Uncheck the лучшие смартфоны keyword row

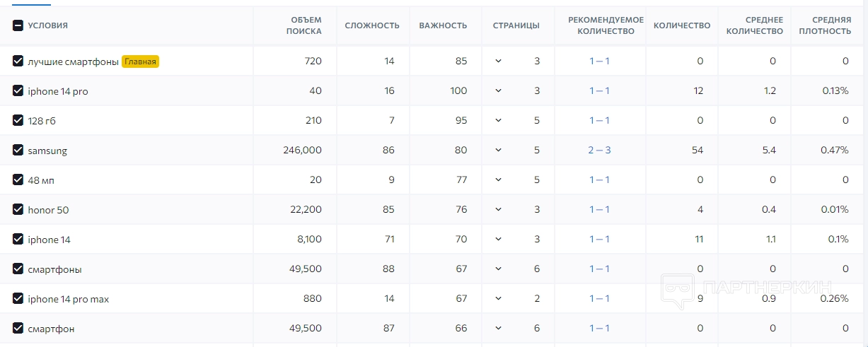(x=18, y=61)
